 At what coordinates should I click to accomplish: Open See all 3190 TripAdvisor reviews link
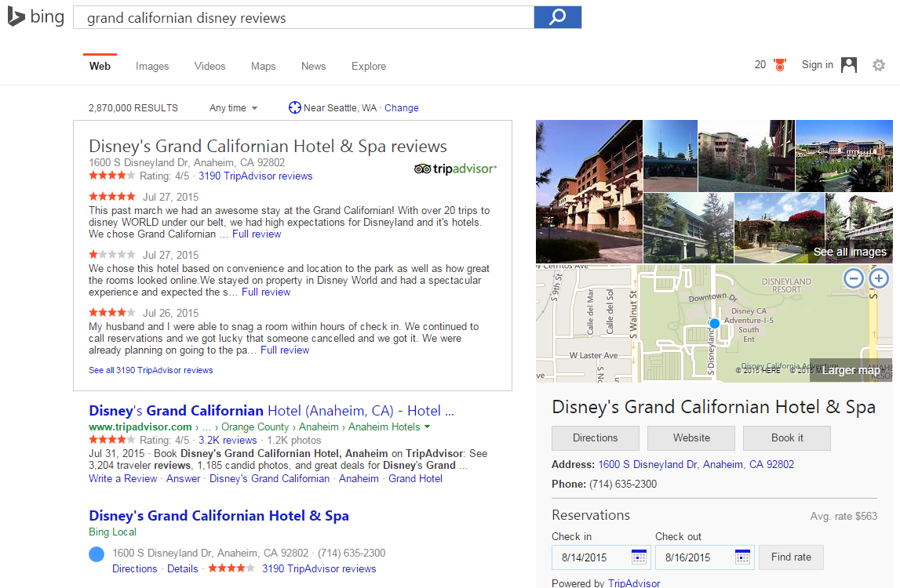tap(151, 370)
